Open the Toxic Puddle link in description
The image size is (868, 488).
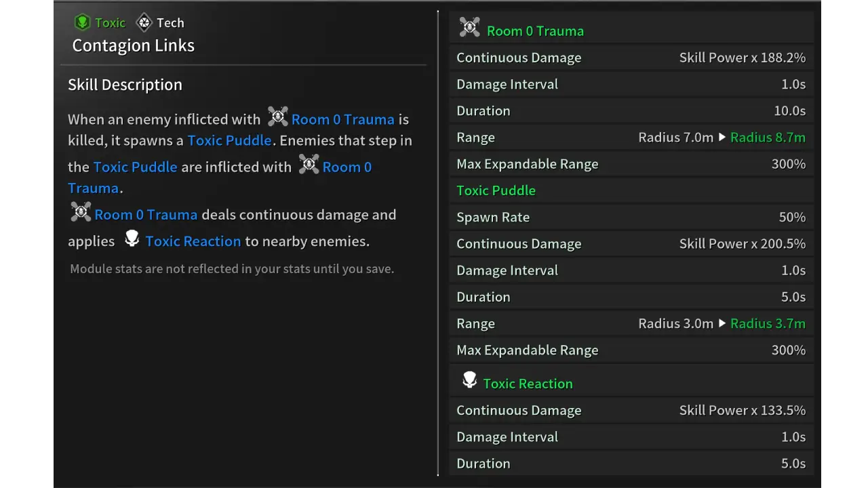(229, 140)
